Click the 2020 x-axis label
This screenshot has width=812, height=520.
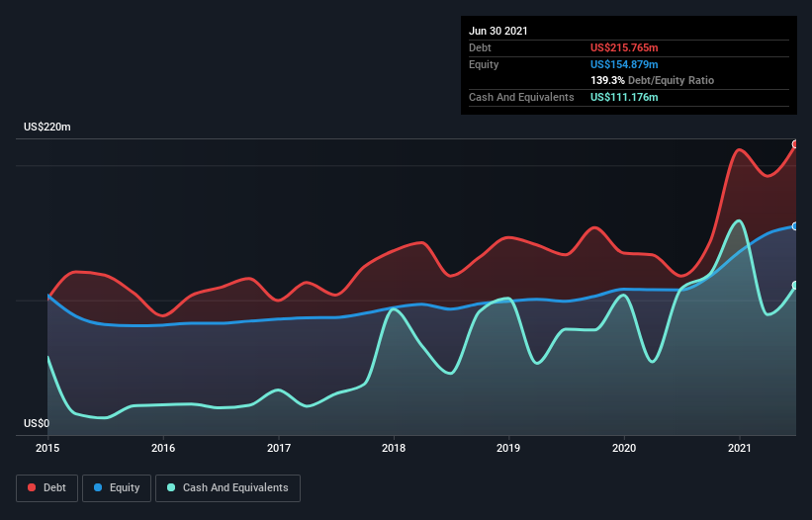click(x=624, y=448)
